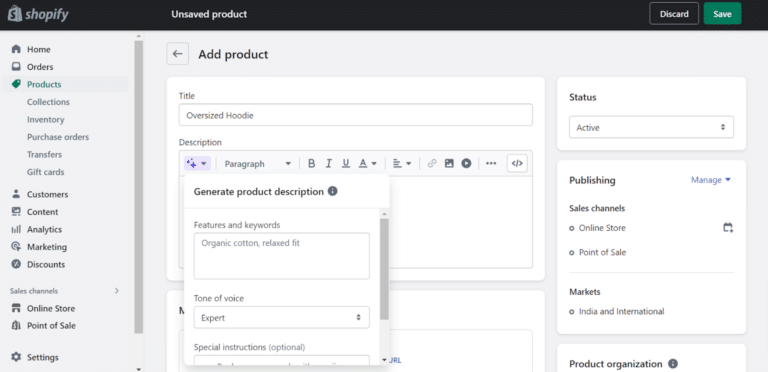Click the Point of Sale bag icon
The height and width of the screenshot is (372, 768).
(16, 326)
